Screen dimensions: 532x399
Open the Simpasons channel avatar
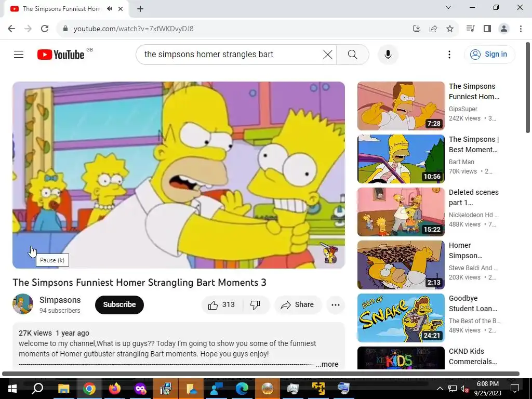click(x=23, y=304)
